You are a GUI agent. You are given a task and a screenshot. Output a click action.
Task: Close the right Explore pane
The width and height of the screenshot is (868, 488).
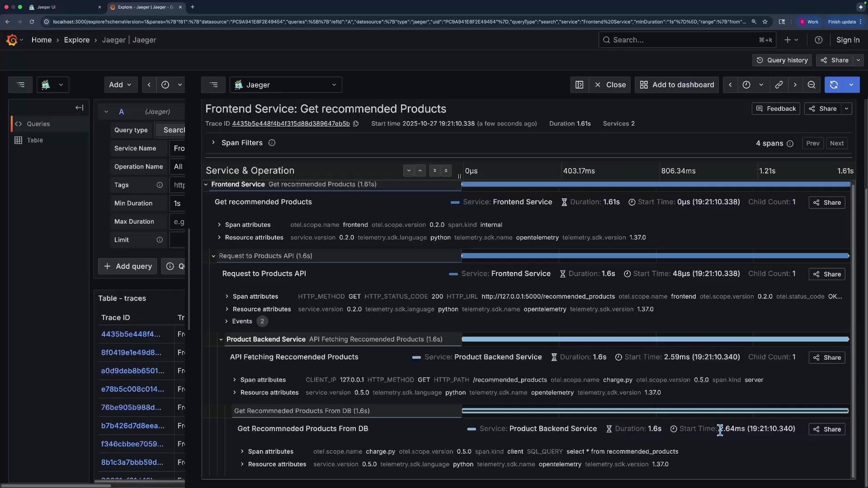click(610, 85)
